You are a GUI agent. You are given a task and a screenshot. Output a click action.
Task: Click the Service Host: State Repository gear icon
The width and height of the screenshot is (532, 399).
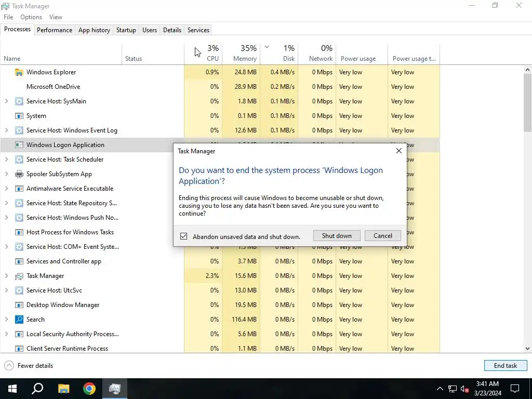pos(19,203)
